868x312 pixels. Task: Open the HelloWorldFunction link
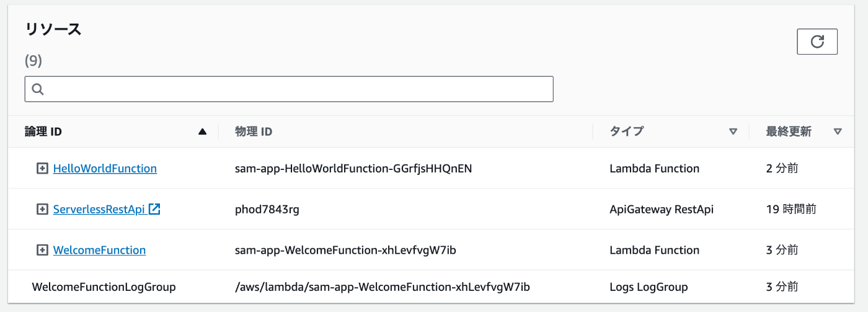[x=105, y=168]
